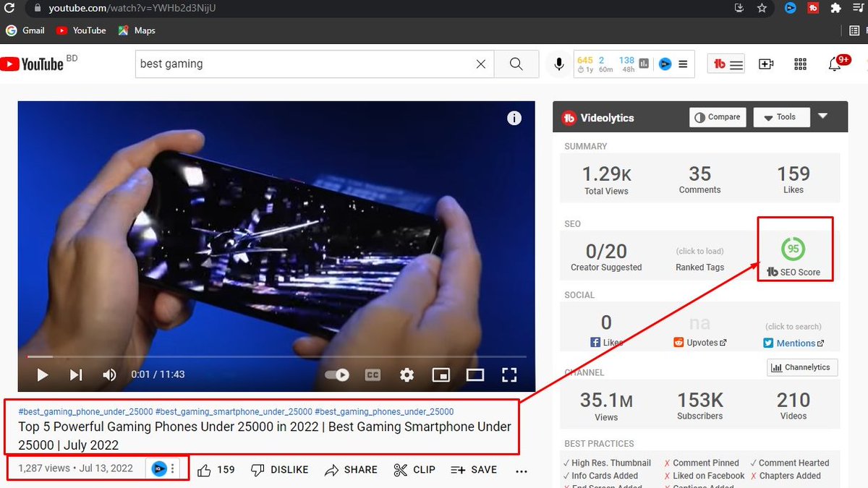This screenshot has width=868, height=488.
Task: Open the Channelytics button
Action: [x=802, y=367]
